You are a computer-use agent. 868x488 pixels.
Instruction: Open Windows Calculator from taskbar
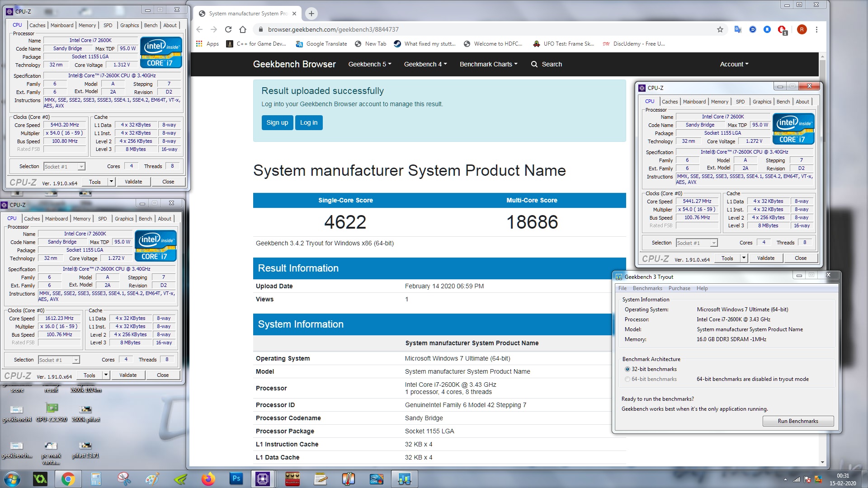click(96, 479)
